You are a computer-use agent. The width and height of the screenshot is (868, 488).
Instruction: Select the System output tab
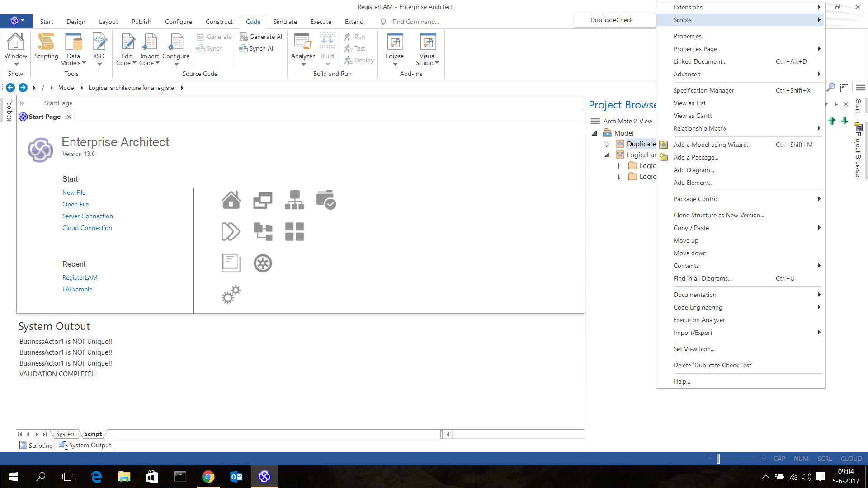click(x=66, y=434)
